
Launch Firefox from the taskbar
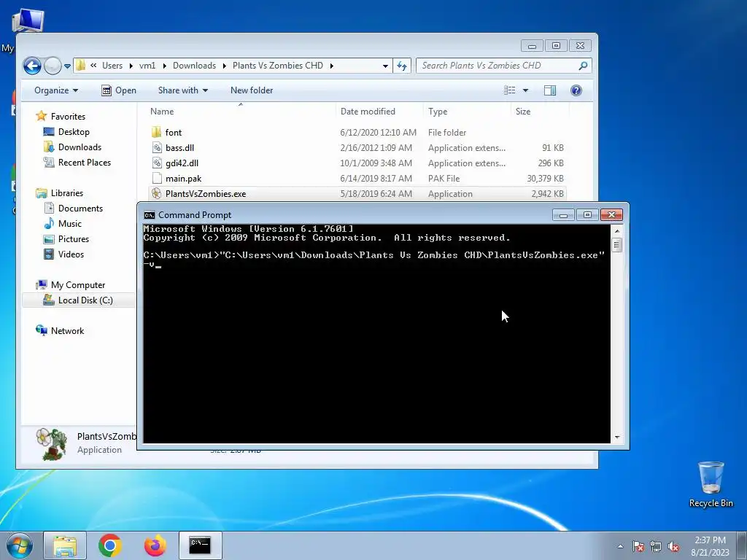155,545
